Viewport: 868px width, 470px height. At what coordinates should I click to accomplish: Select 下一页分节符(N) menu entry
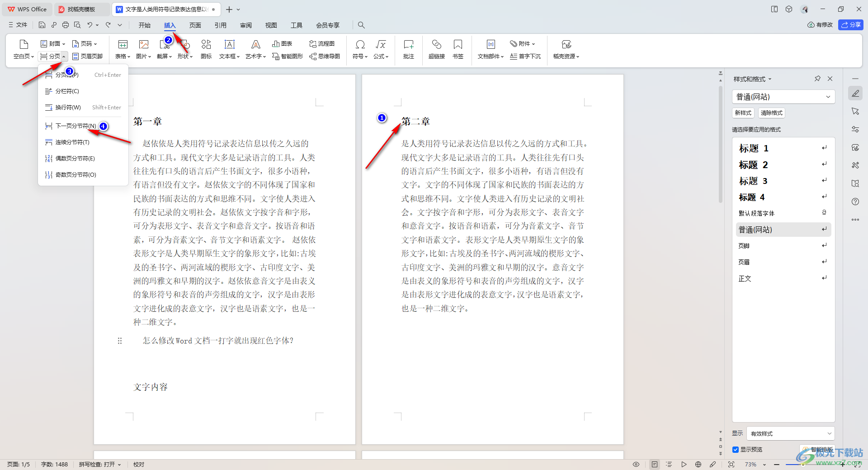pyautogui.click(x=83, y=126)
